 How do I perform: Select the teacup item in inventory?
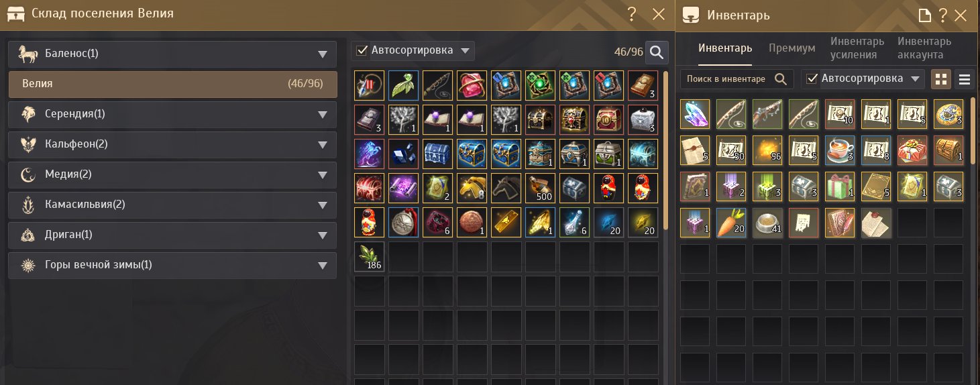(x=840, y=150)
